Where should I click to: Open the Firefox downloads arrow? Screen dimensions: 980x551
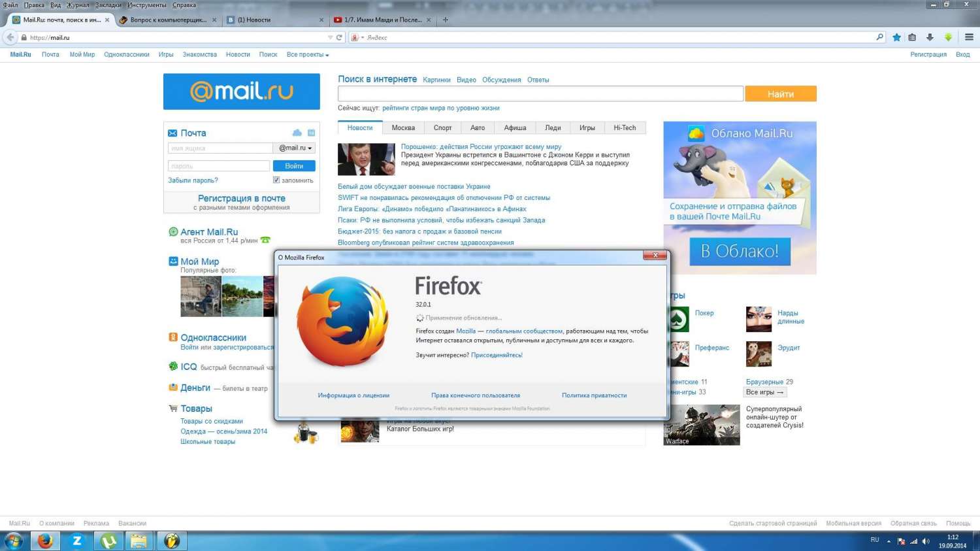tap(930, 37)
